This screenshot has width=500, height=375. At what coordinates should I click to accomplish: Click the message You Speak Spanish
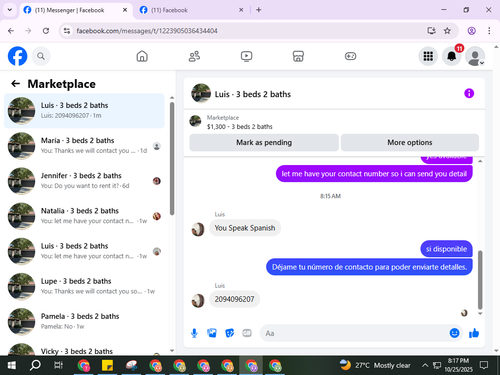pos(245,228)
